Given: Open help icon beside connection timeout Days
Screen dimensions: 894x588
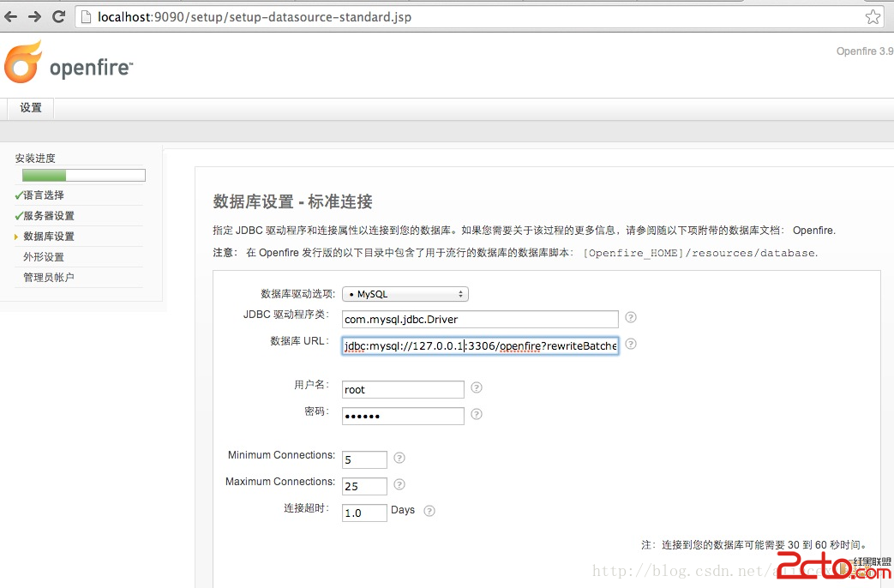Looking at the screenshot, I should click(429, 511).
